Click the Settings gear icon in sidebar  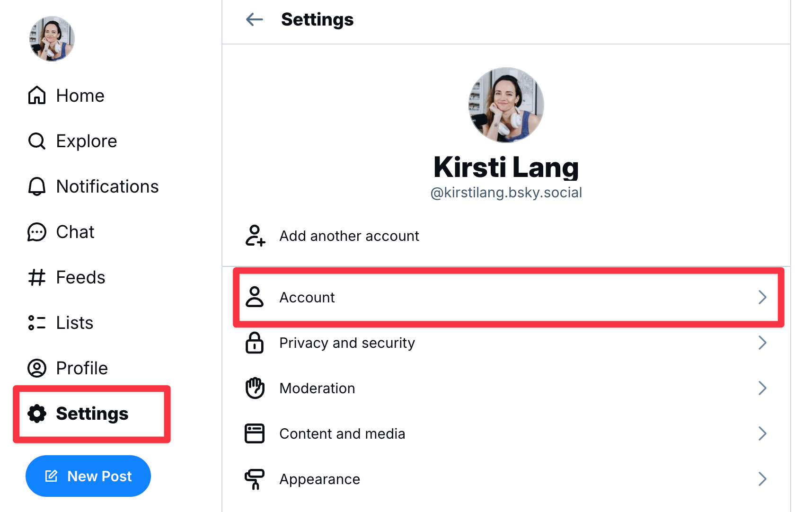click(x=37, y=414)
